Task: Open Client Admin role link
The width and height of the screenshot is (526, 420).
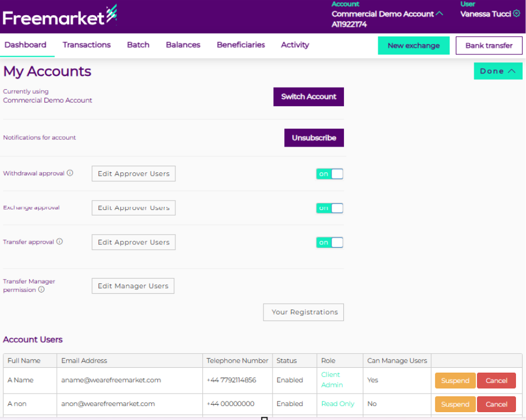Action: (332, 380)
